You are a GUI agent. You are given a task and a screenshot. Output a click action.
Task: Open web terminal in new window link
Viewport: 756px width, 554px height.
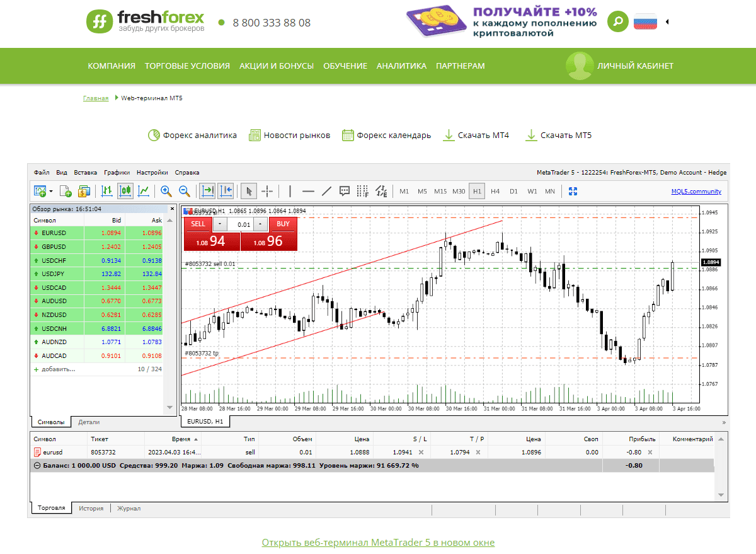[378, 543]
